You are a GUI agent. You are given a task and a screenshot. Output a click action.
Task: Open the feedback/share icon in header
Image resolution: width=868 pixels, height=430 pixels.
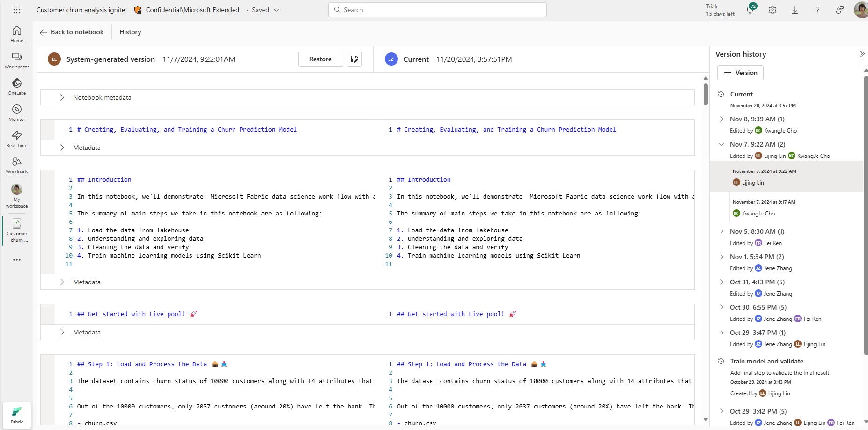tap(840, 10)
